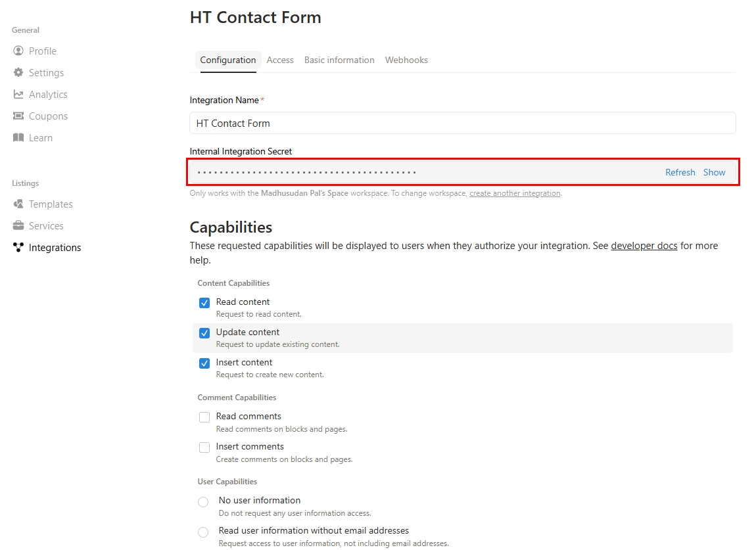Click the Coupons ticket icon
This screenshot has width=756, height=550.
18,116
